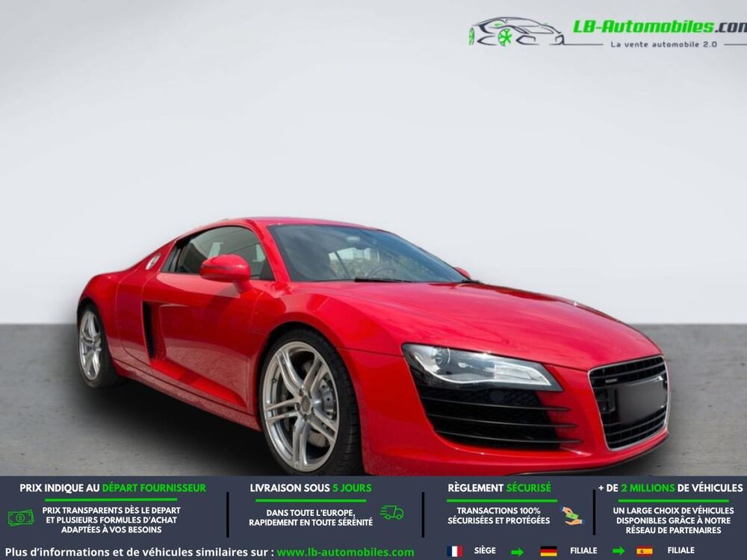
Task: Click the secure payment hand icon
Action: point(571,516)
